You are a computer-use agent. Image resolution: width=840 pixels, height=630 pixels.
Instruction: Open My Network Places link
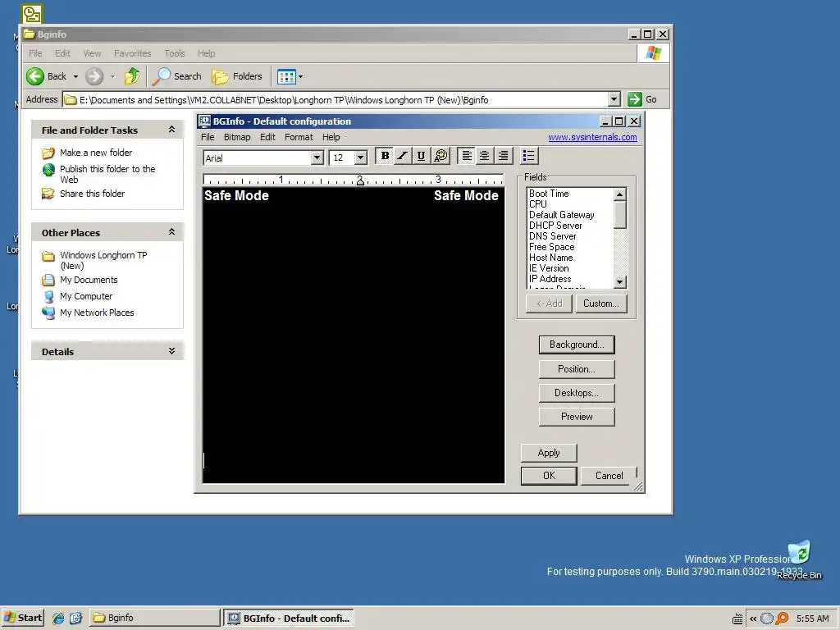tap(97, 313)
